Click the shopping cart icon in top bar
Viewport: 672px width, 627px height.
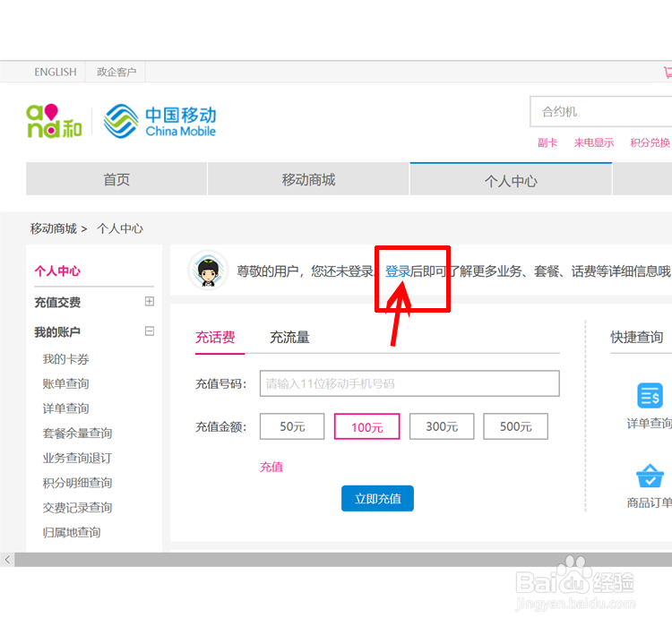tap(668, 72)
